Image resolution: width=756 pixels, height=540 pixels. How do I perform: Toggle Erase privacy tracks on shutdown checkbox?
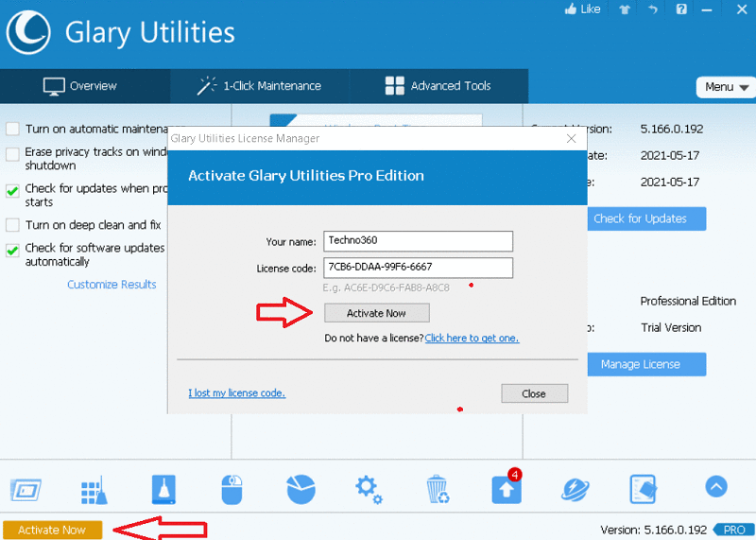click(x=13, y=152)
